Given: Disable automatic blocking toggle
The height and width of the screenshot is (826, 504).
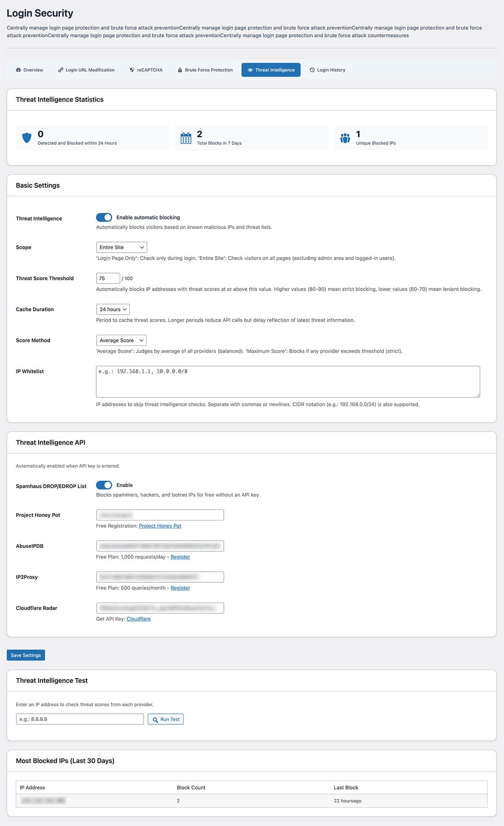Looking at the screenshot, I should pos(104,217).
